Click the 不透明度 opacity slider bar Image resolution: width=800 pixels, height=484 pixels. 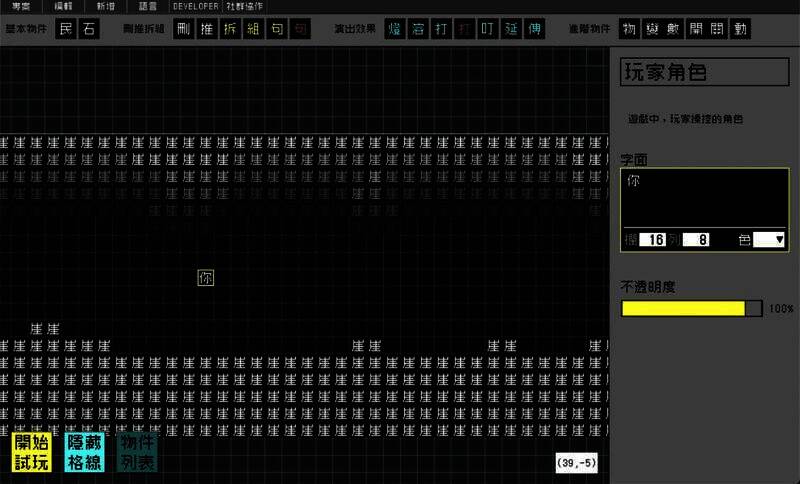[x=691, y=309]
